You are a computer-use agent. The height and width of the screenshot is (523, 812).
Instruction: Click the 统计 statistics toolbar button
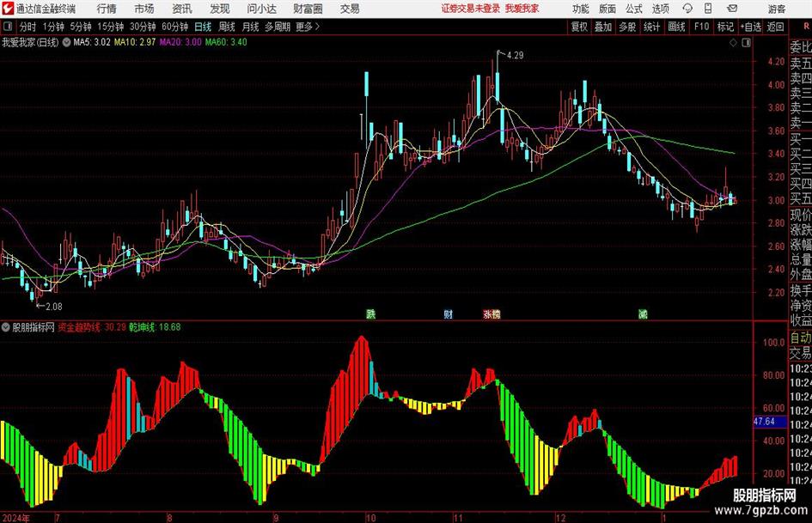coord(651,27)
